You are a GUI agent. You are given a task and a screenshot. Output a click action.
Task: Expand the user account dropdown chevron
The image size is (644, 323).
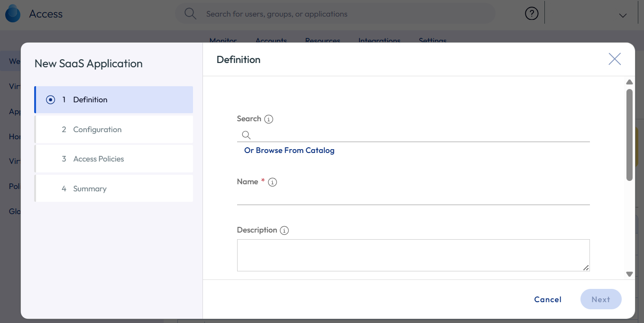[623, 16]
